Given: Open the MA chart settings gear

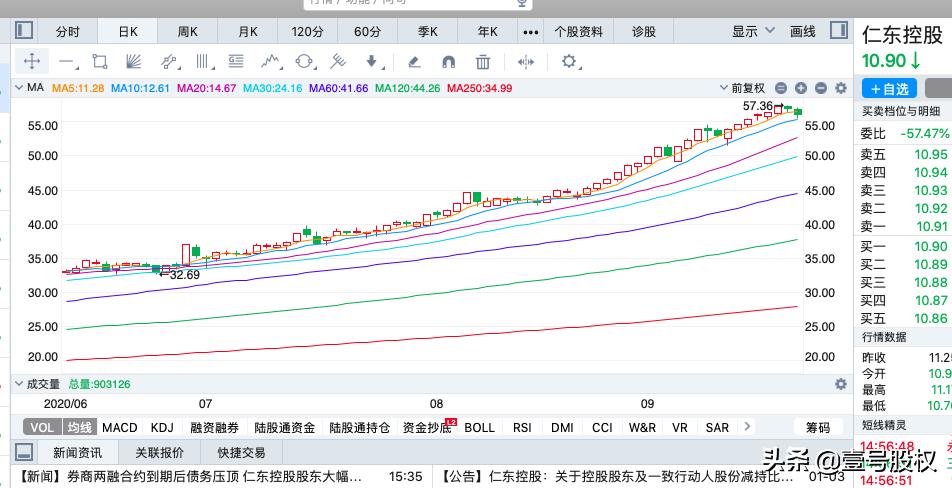Looking at the screenshot, I should point(841,88).
